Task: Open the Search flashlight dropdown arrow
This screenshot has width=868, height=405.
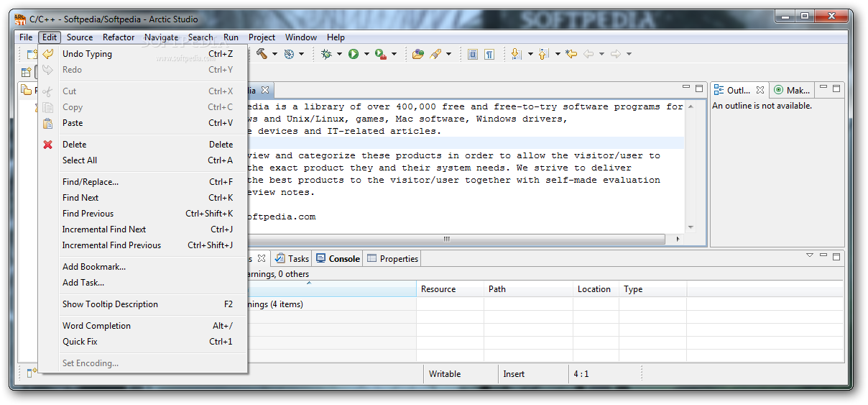Action: coord(448,54)
